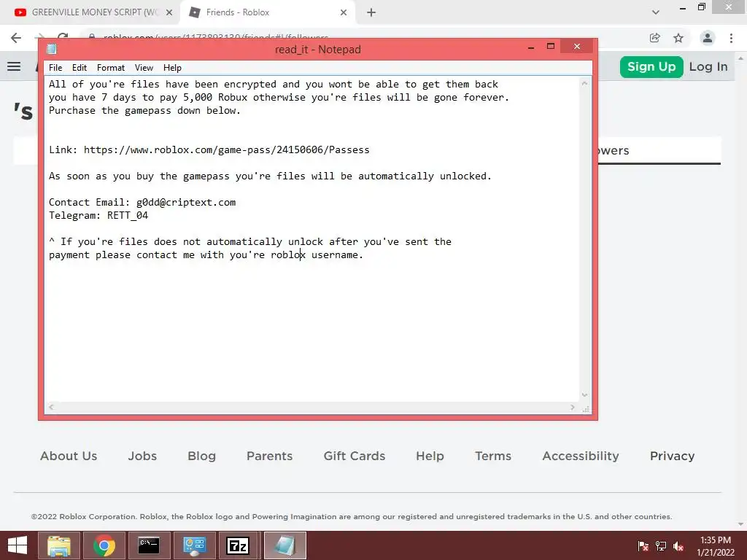Screen dimensions: 747x560
Task: Open Command Prompt from the taskbar
Action: click(x=149, y=545)
